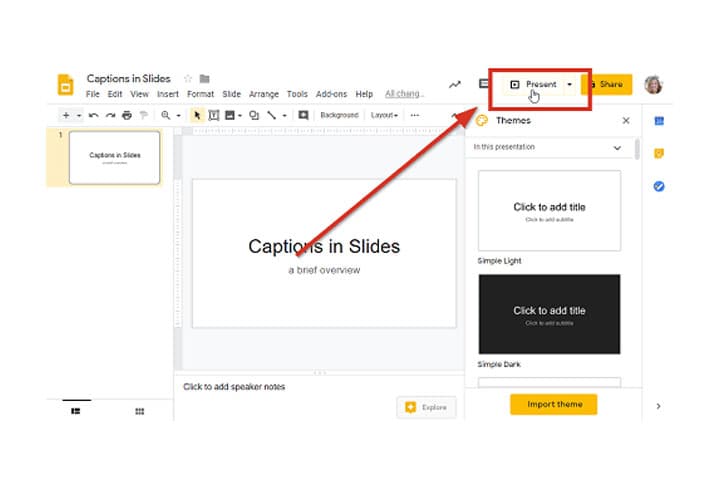
Task: Click the Import theme button
Action: [554, 404]
